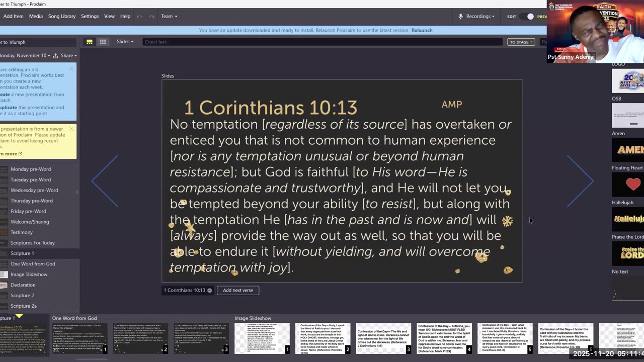Select Thursday pre-Word in service list
Screen dimensions: 644x362
[32, 201]
